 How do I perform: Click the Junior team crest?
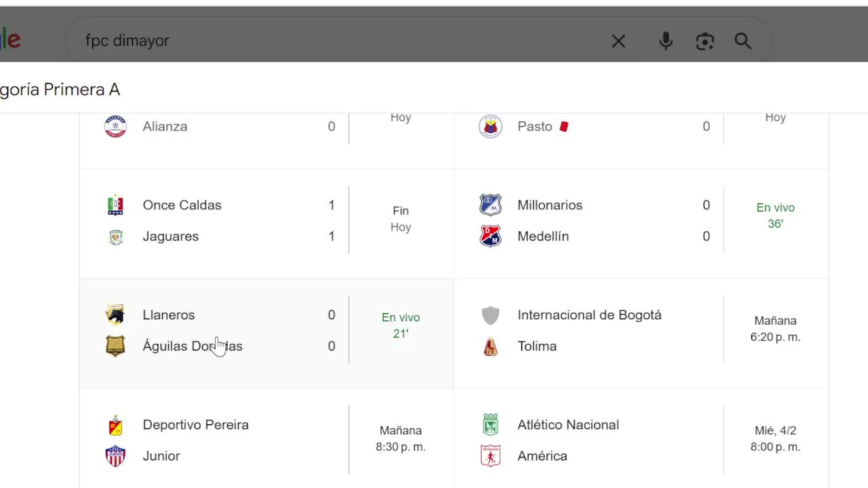tap(116, 456)
